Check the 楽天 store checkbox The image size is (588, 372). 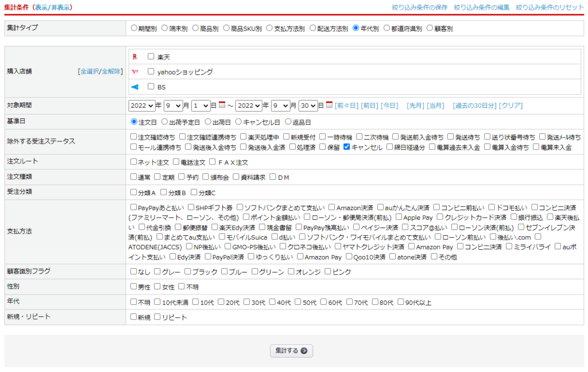point(151,57)
